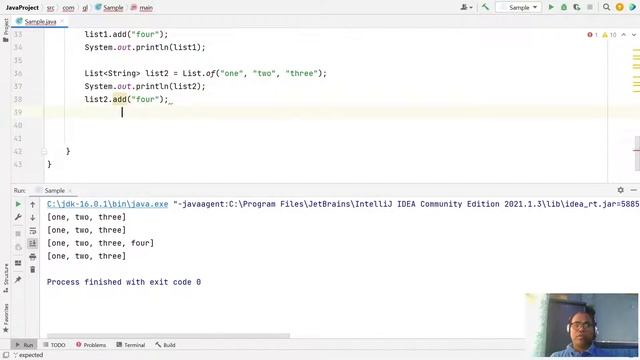This screenshot has height=360, width=640.
Task: Click the main method breadcrumb
Action: point(142,8)
